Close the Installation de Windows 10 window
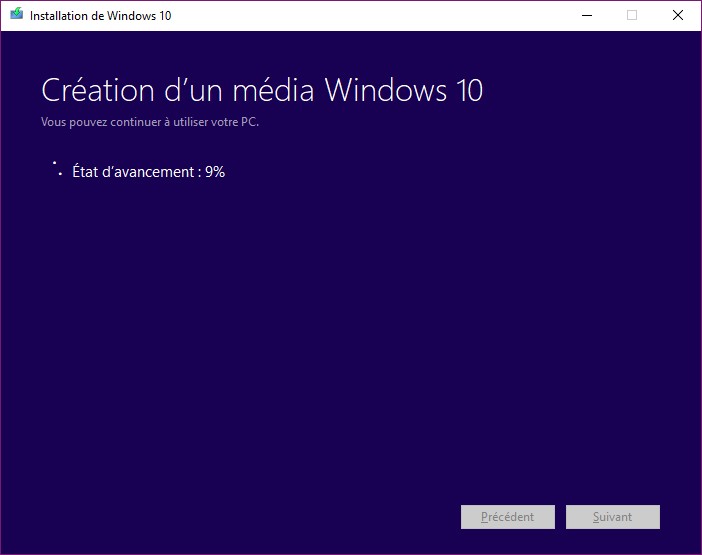 click(x=678, y=15)
